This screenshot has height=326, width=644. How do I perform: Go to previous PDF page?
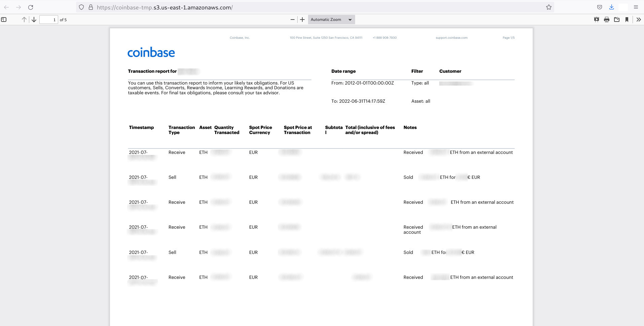pyautogui.click(x=24, y=20)
